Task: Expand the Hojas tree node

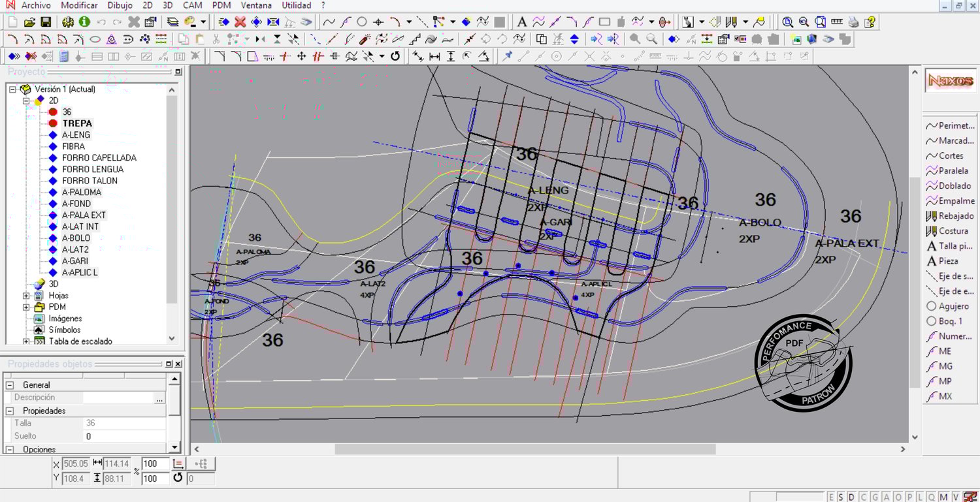Action: [27, 296]
